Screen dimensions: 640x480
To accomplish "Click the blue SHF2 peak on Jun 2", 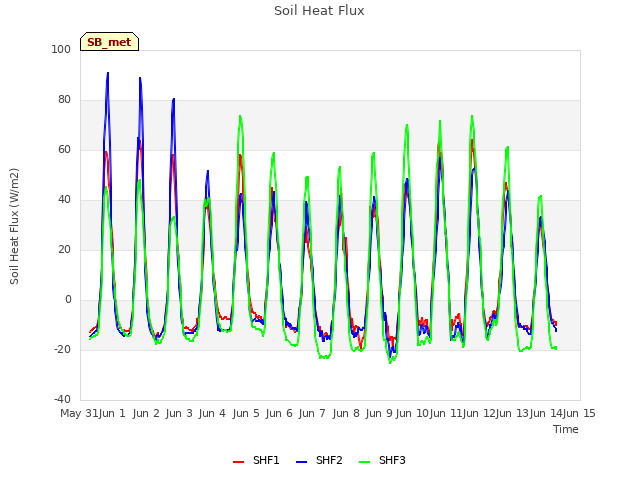I will coord(140,78).
